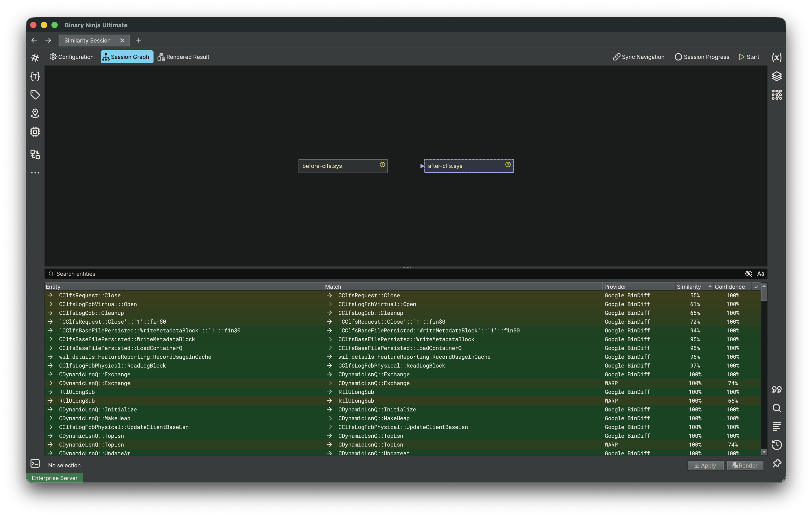Close the Similarity Session tab
This screenshot has width=812, height=517.
click(122, 40)
